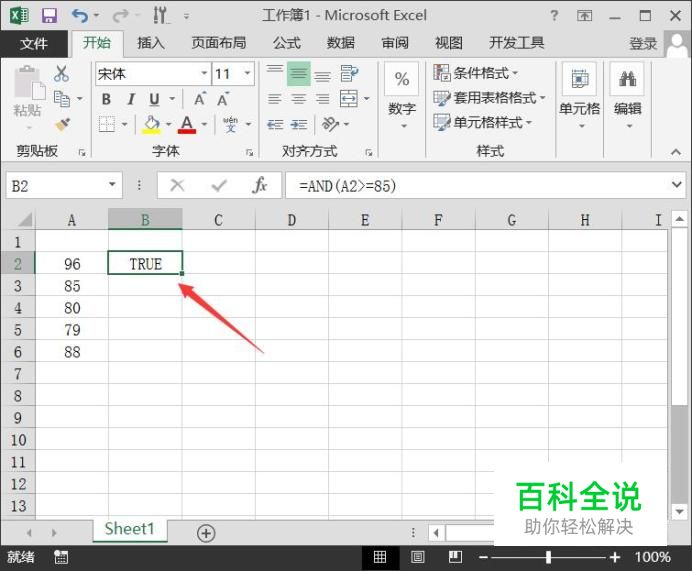Open fill color dropdown arrow
Viewport: 692px width, 571px height.
coord(169,124)
